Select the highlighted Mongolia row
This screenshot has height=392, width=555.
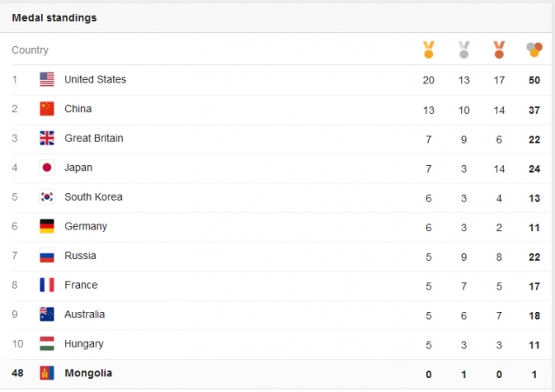276,374
